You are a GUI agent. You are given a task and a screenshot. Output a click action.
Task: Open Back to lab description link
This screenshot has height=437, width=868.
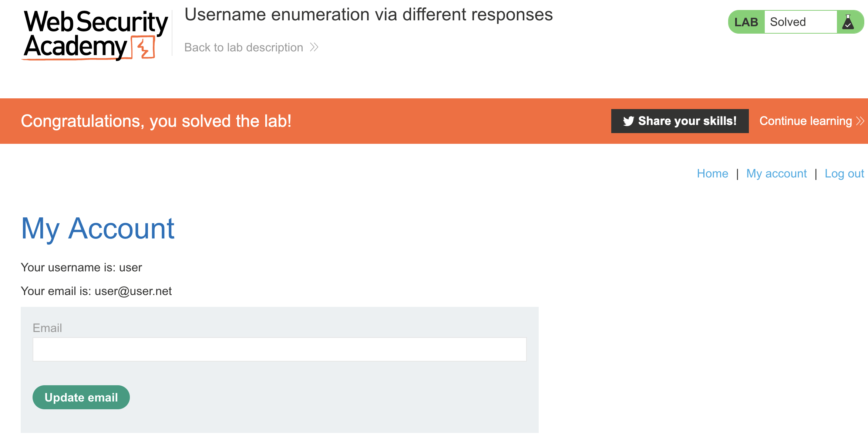tap(244, 47)
